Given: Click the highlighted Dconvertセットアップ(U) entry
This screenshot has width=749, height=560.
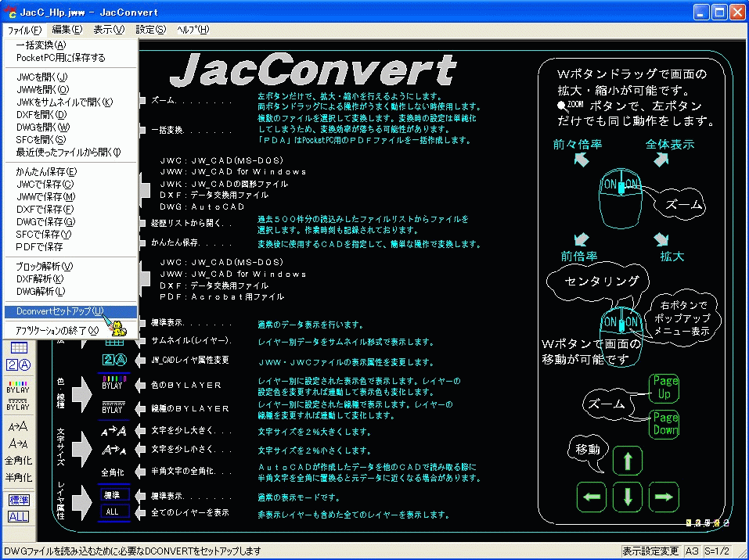Looking at the screenshot, I should click(70, 311).
